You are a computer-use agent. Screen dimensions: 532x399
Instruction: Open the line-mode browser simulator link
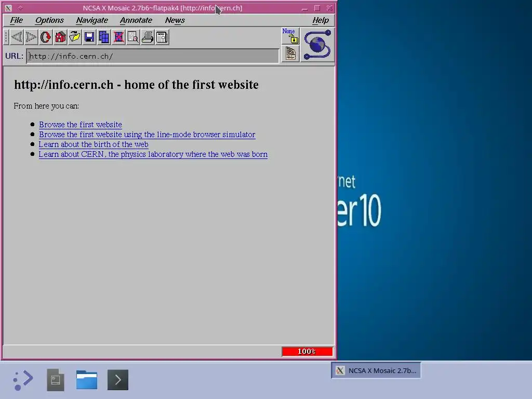click(147, 135)
